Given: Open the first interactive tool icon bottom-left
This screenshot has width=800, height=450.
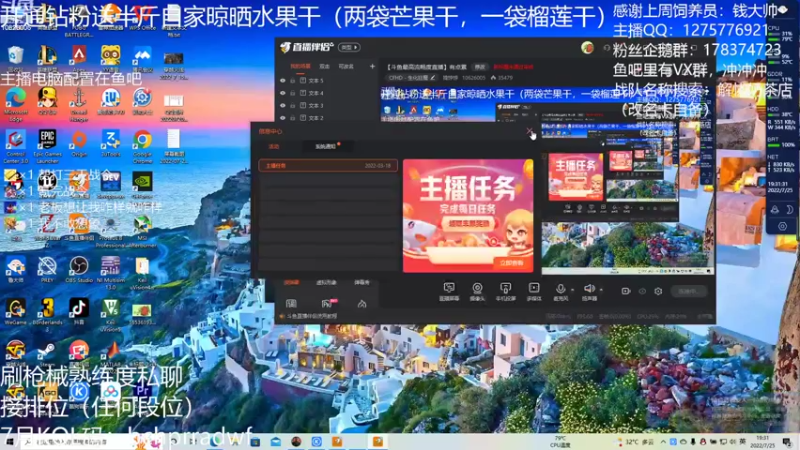Looking at the screenshot, I should [x=291, y=304].
